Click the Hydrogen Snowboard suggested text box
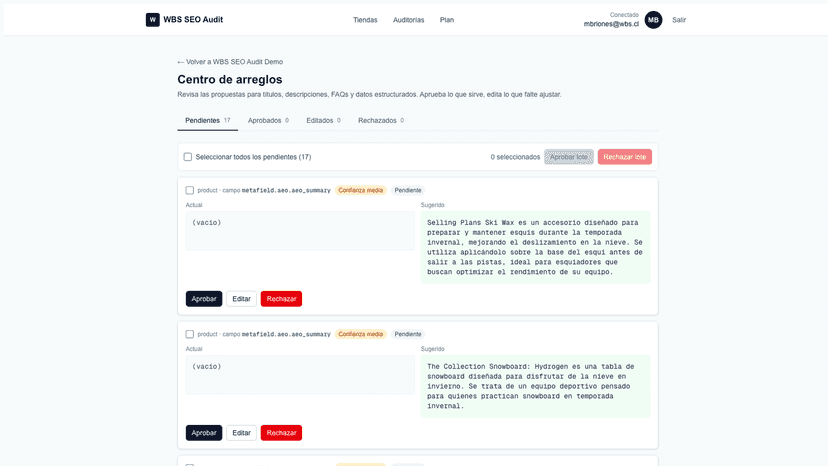 point(535,386)
